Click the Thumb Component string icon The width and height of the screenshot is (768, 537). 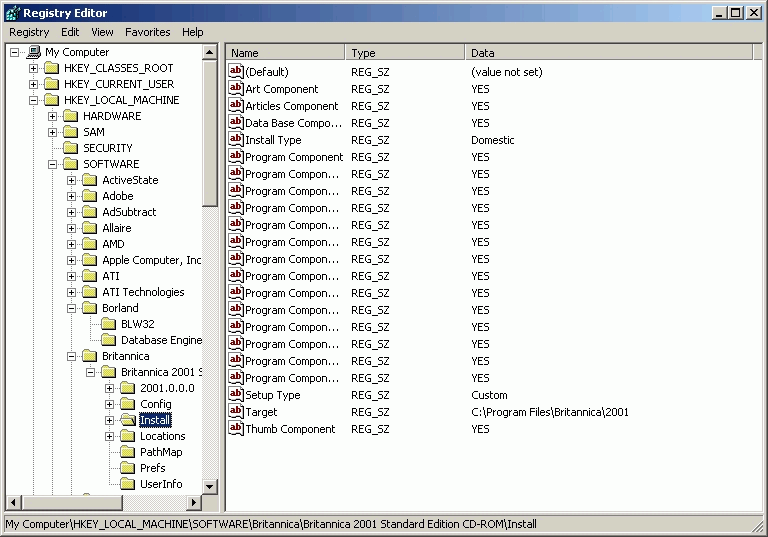pos(236,429)
